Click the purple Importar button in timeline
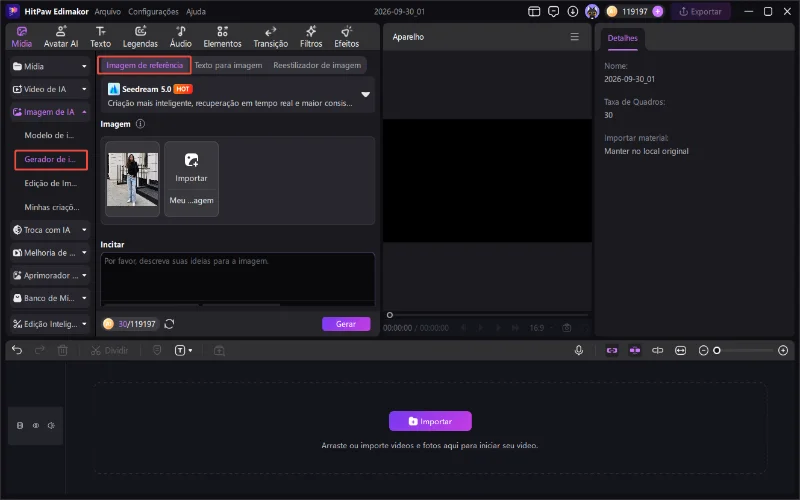 click(x=430, y=421)
